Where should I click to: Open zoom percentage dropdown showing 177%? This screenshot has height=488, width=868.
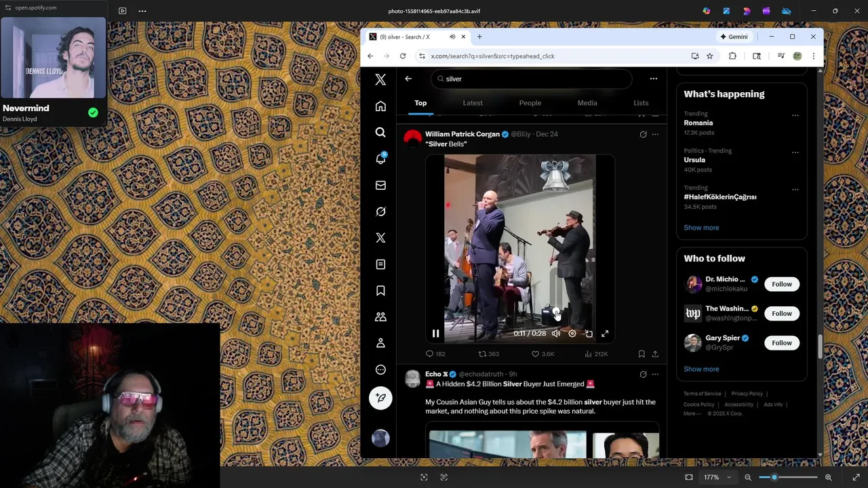(x=717, y=477)
